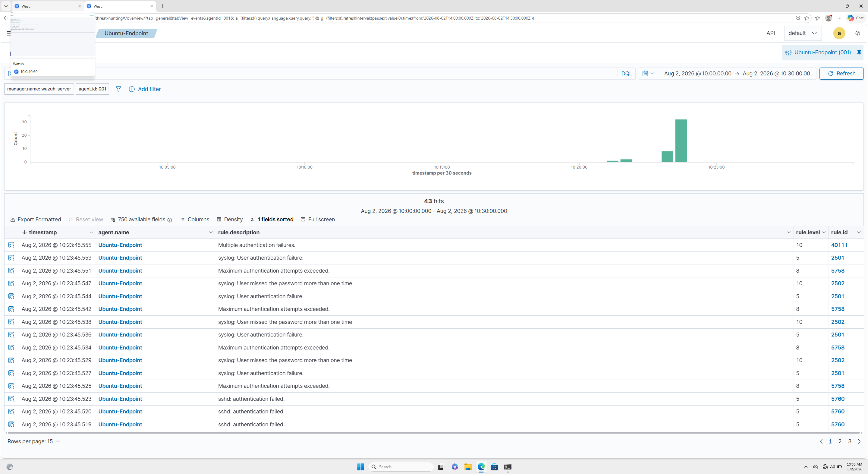
Task: Open the API selector in header
Action: (x=770, y=33)
